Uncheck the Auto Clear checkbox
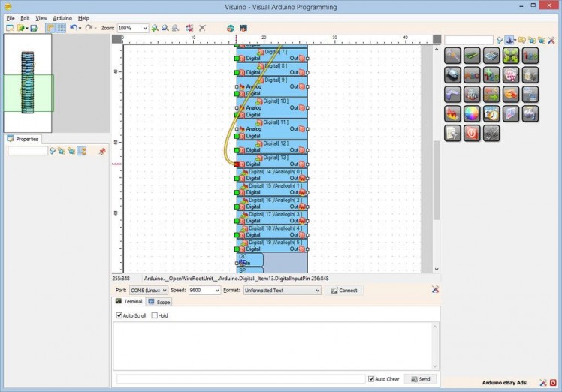 click(x=371, y=379)
